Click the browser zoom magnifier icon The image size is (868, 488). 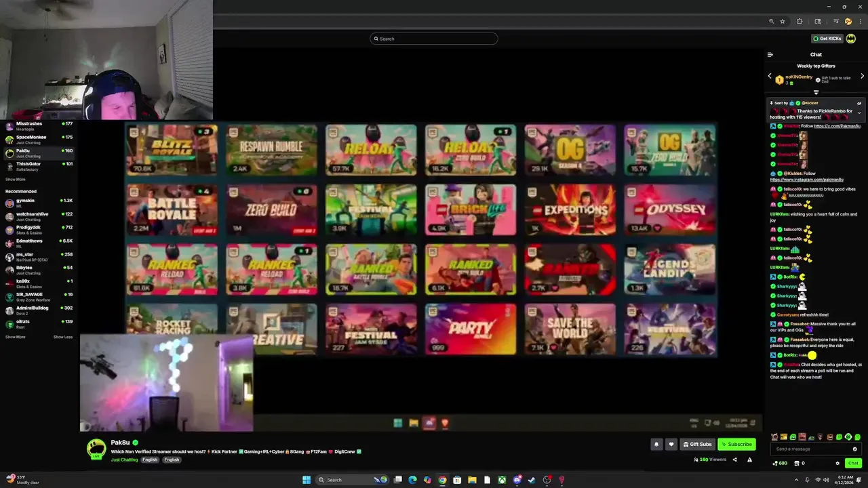tap(771, 21)
